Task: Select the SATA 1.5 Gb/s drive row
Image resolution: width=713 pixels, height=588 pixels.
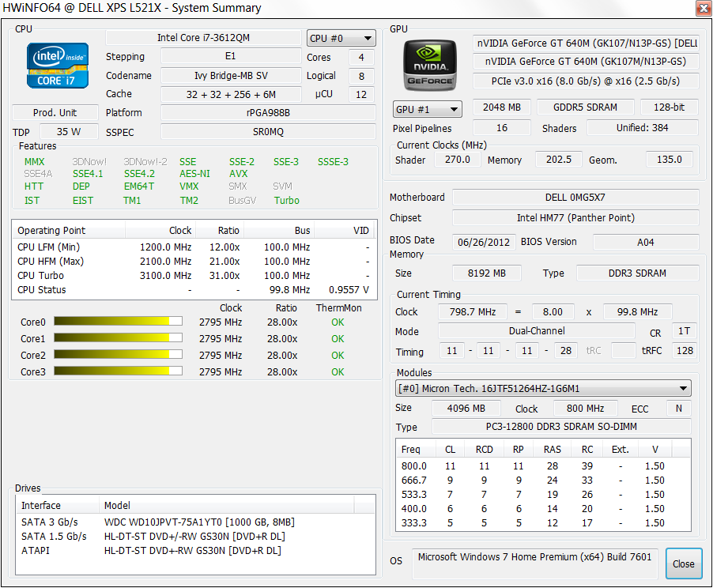Action: 195,536
